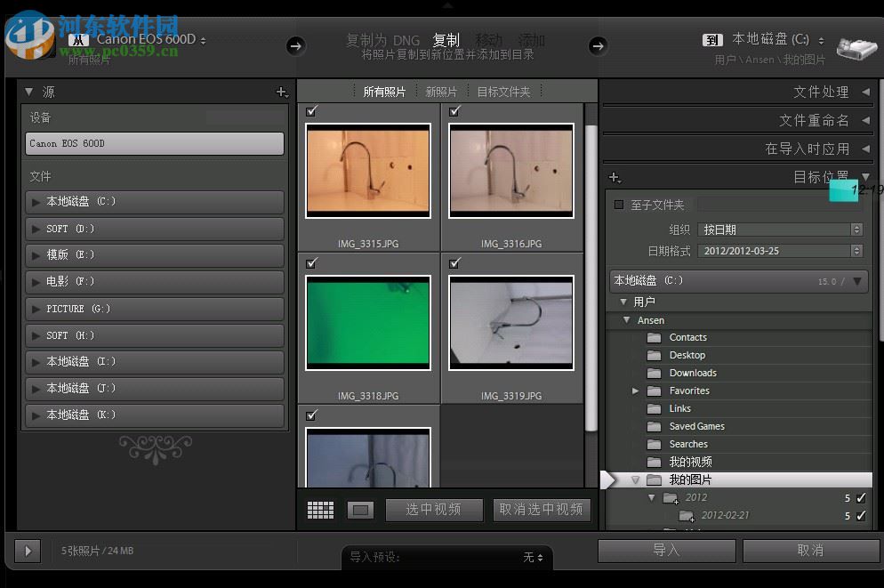Select the grid view icon
Viewport: 884px width, 588px height.
click(320, 510)
